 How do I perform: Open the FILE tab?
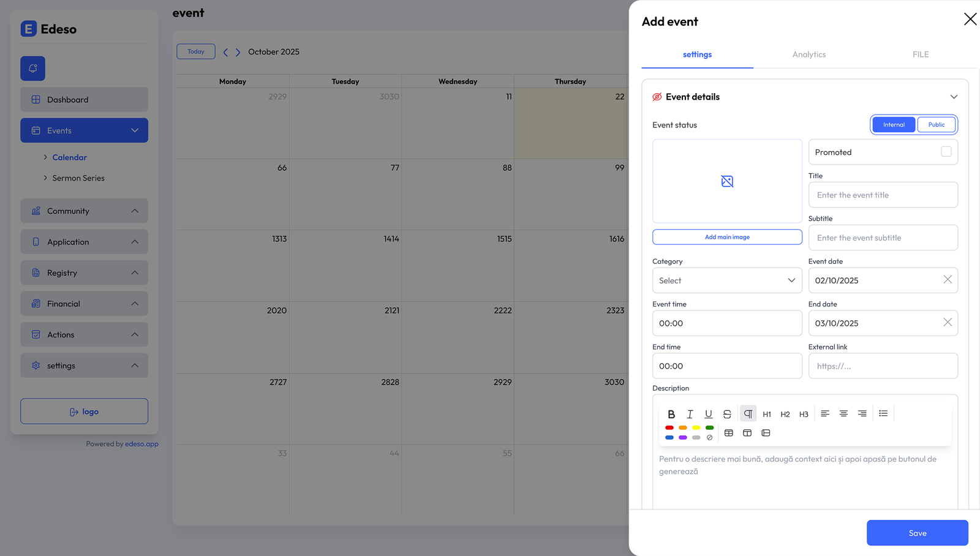tap(921, 54)
